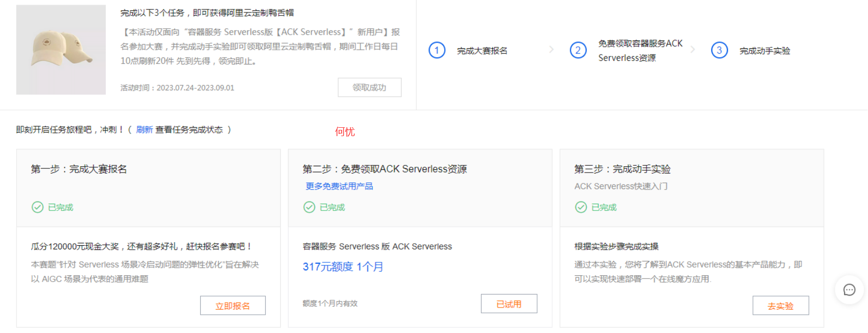Click 完成以下3个任务 heading text

tap(207, 12)
